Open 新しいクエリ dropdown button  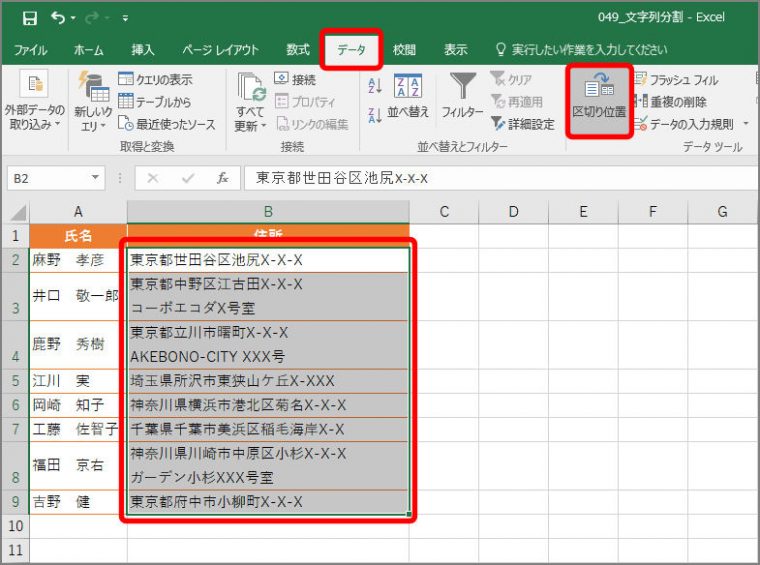tap(93, 102)
